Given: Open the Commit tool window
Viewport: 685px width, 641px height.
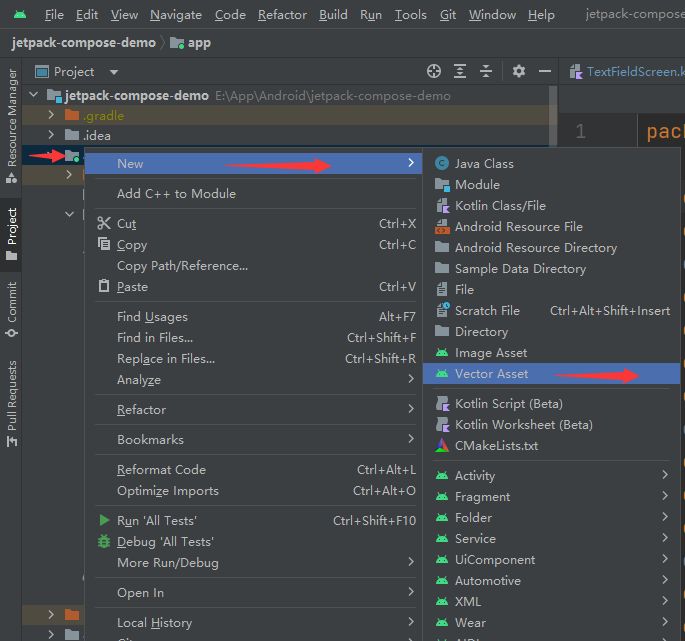Looking at the screenshot, I should point(12,308).
